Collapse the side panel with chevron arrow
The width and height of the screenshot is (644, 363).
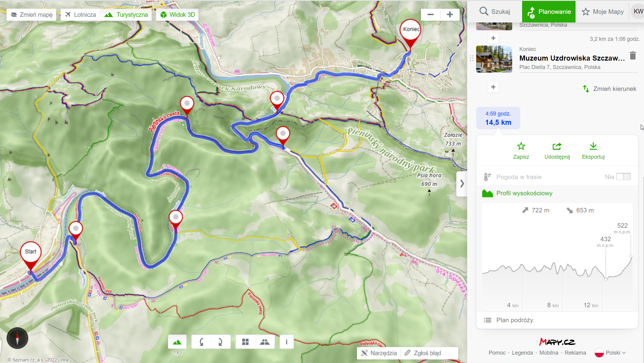462,184
